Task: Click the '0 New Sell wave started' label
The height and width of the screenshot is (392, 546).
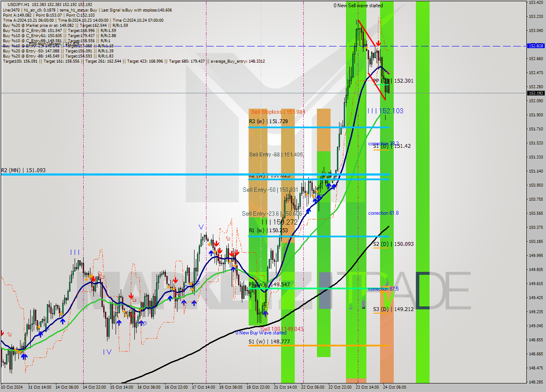Action: (x=358, y=6)
